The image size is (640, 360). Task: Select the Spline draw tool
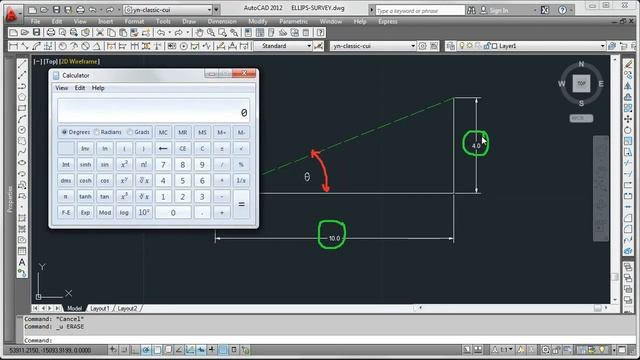pos(22,152)
